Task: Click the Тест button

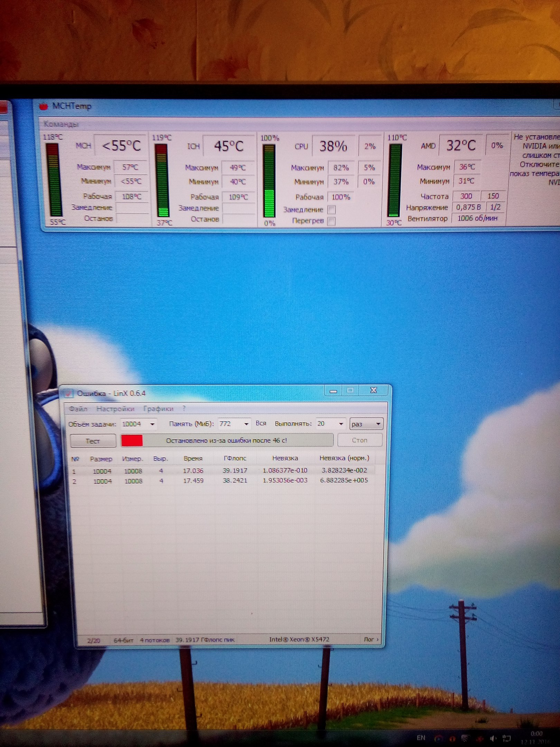Action: point(93,441)
